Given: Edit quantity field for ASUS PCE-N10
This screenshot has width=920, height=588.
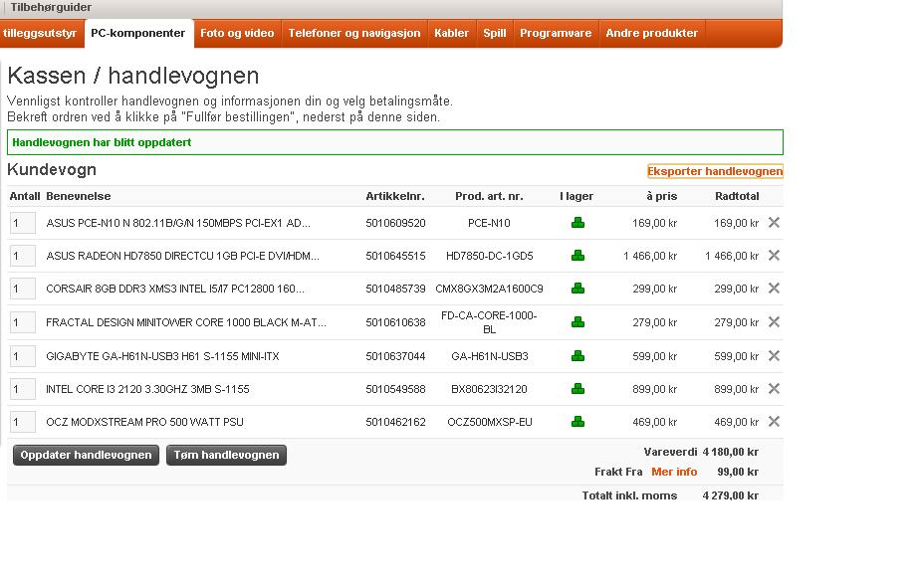Looking at the screenshot, I should pos(23,223).
